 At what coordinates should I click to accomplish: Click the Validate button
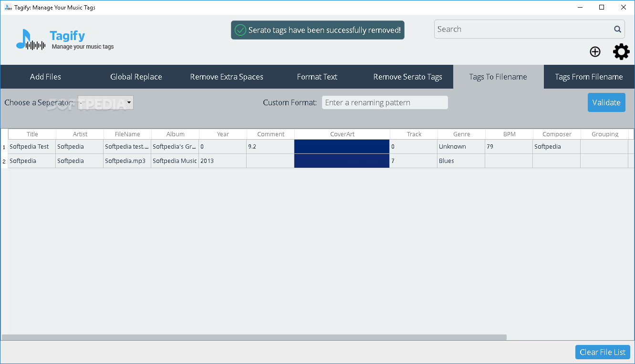(606, 102)
